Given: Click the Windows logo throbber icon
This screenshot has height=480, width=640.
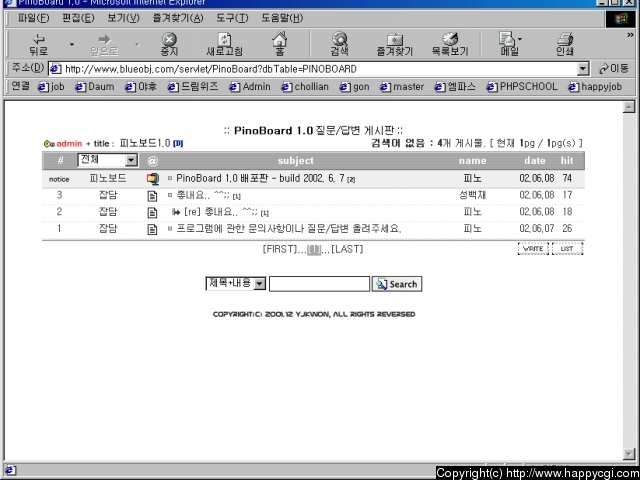Looking at the screenshot, I should pos(620,19).
